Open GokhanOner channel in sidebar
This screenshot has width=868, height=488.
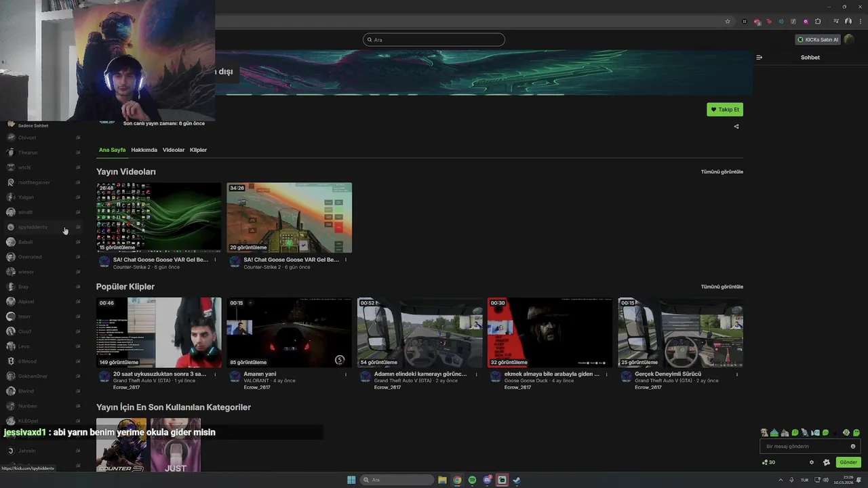pos(43,376)
